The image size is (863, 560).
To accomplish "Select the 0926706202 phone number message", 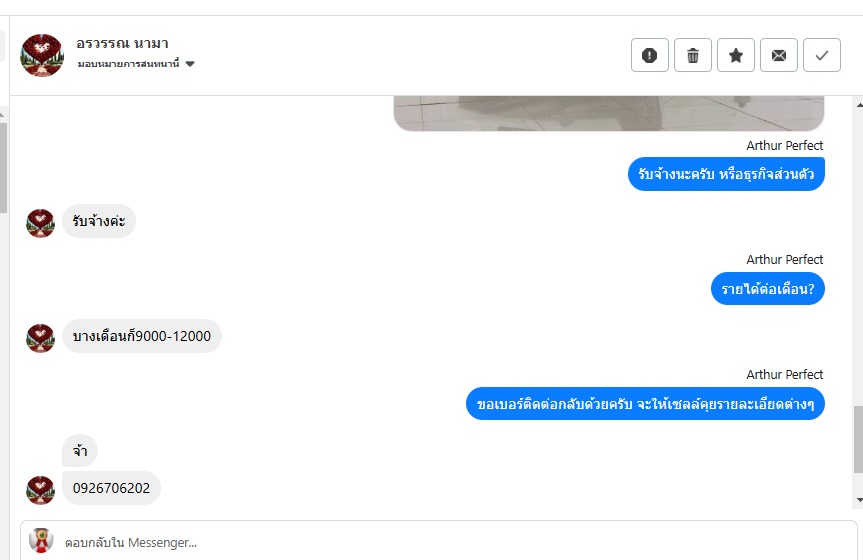I will coord(111,488).
